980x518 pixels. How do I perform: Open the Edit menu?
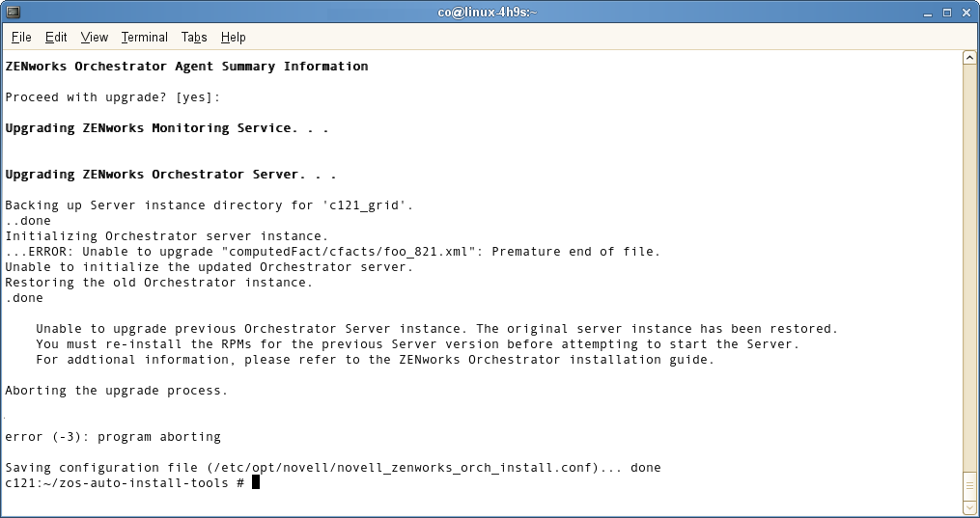click(56, 37)
